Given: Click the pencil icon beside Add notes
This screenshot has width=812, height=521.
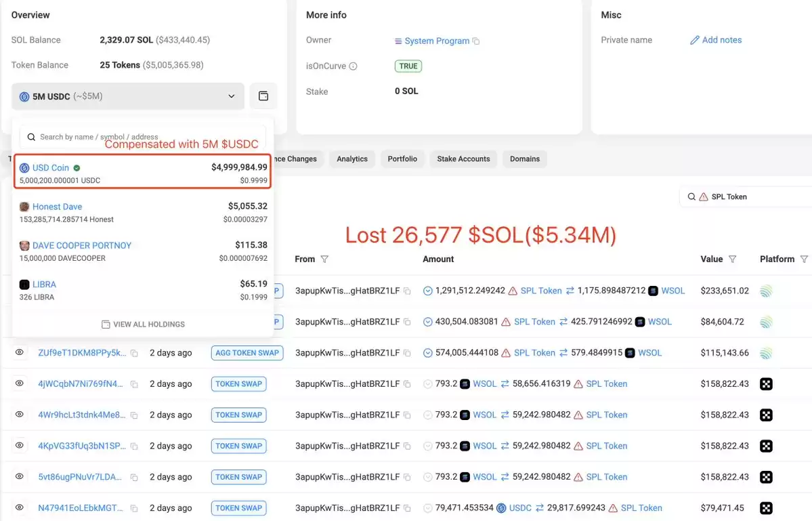Looking at the screenshot, I should pos(694,40).
